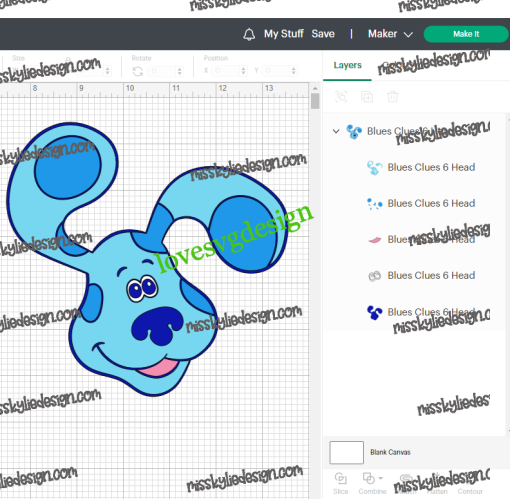Click Blue's dark blue nose on canvas
This screenshot has height=499, width=510.
tap(157, 326)
